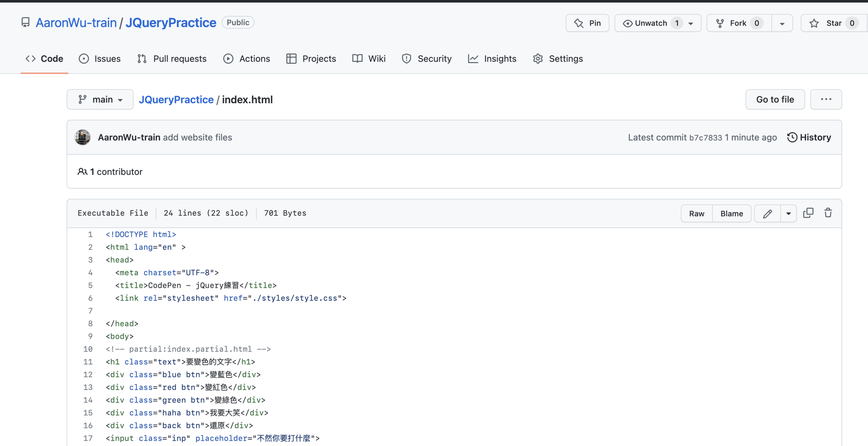Click the History clock icon

pyautogui.click(x=792, y=137)
